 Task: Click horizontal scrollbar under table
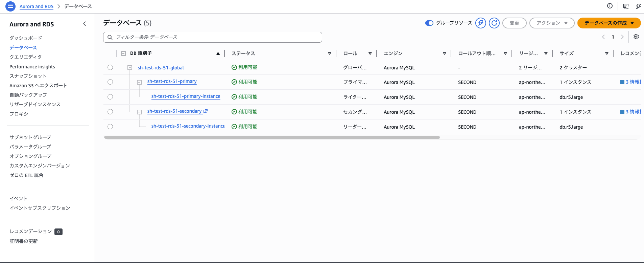(272, 137)
